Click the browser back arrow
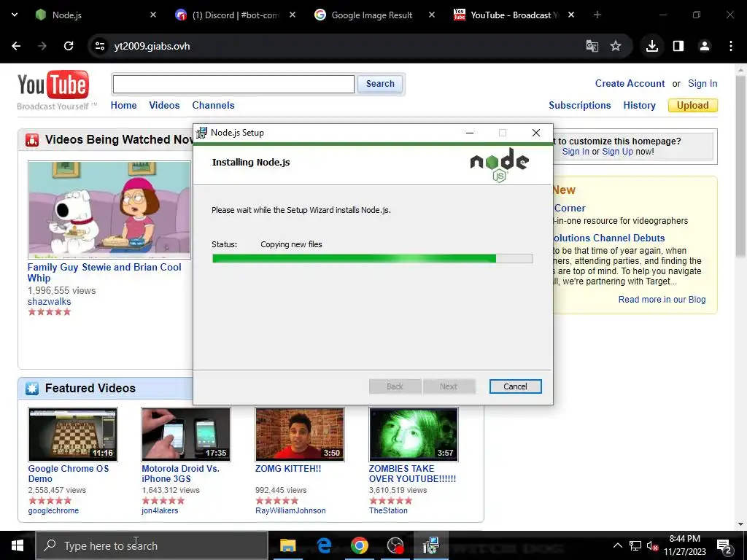 tap(16, 46)
